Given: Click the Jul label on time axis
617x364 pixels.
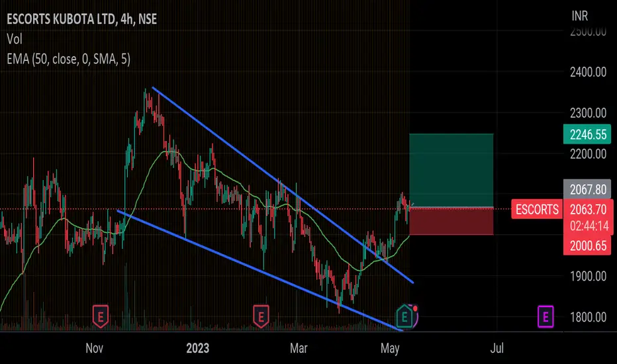Looking at the screenshot, I should click(497, 348).
